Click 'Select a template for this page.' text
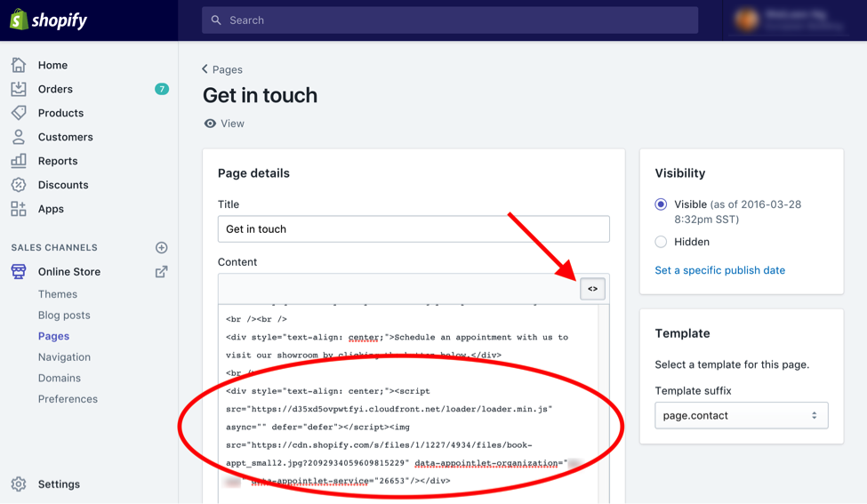Viewport: 867px width, 504px height. (732, 364)
